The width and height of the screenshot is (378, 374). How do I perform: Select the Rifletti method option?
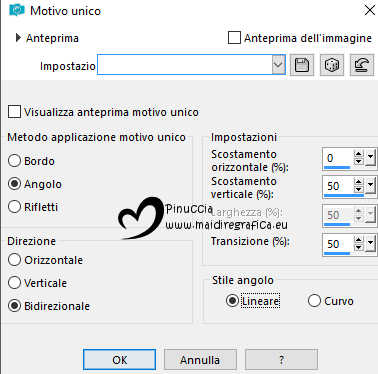[14, 207]
